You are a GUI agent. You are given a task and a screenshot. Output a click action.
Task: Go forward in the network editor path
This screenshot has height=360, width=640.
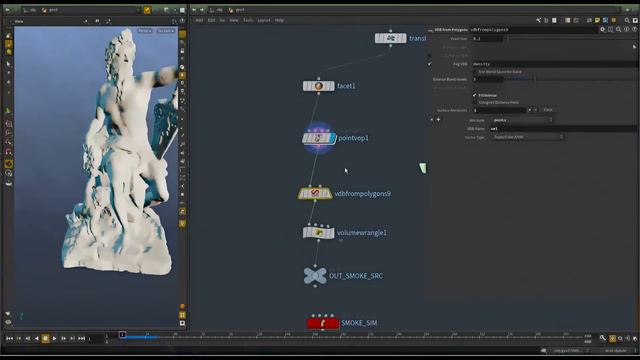coord(202,10)
